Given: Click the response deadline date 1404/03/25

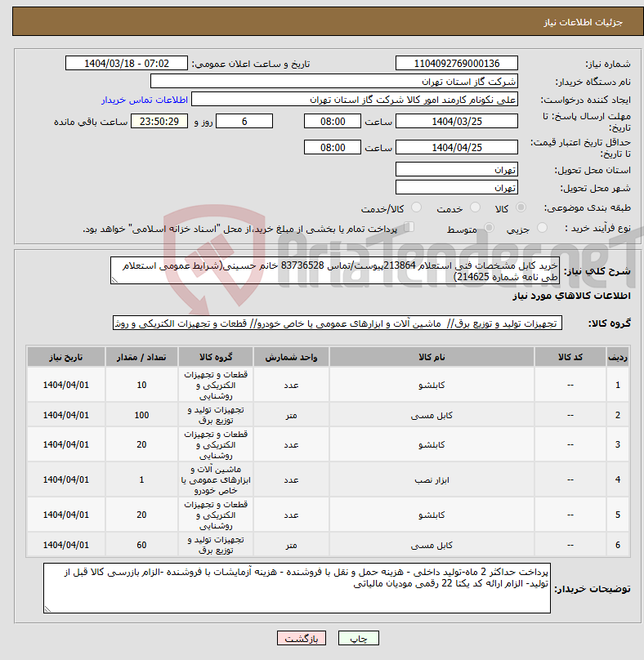Looking at the screenshot, I should [457, 122].
